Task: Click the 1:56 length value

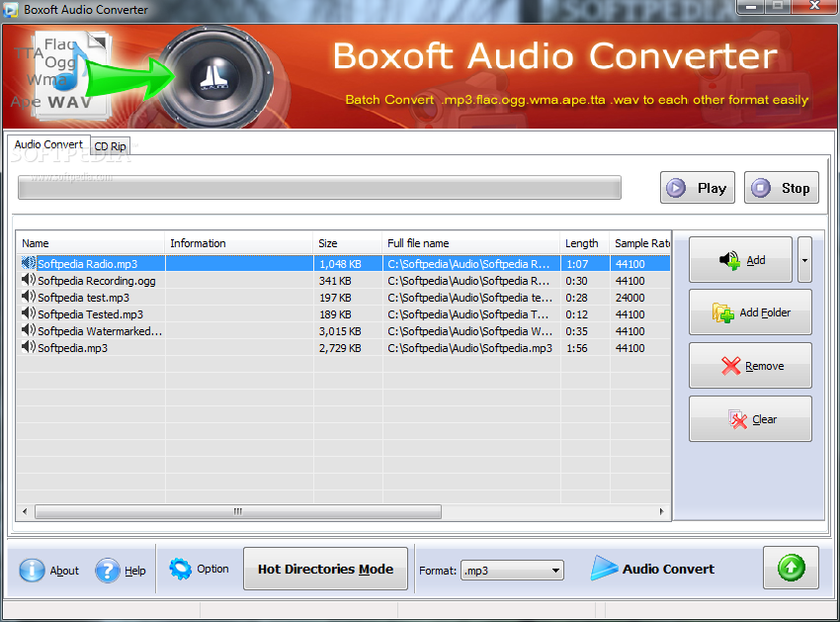Action: (577, 348)
